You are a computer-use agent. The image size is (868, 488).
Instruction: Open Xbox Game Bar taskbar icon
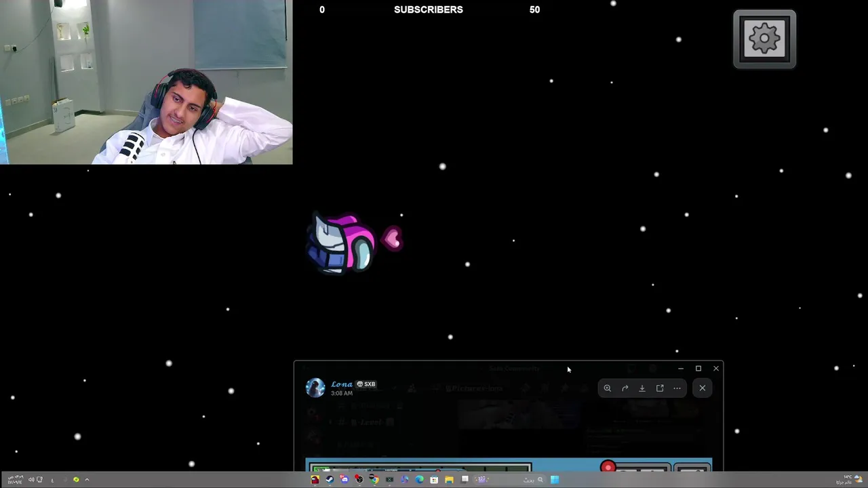pyautogui.click(x=389, y=479)
